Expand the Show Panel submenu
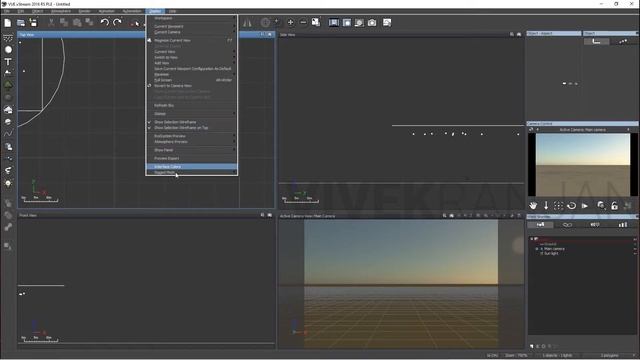This screenshot has width=640, height=360. point(191,150)
